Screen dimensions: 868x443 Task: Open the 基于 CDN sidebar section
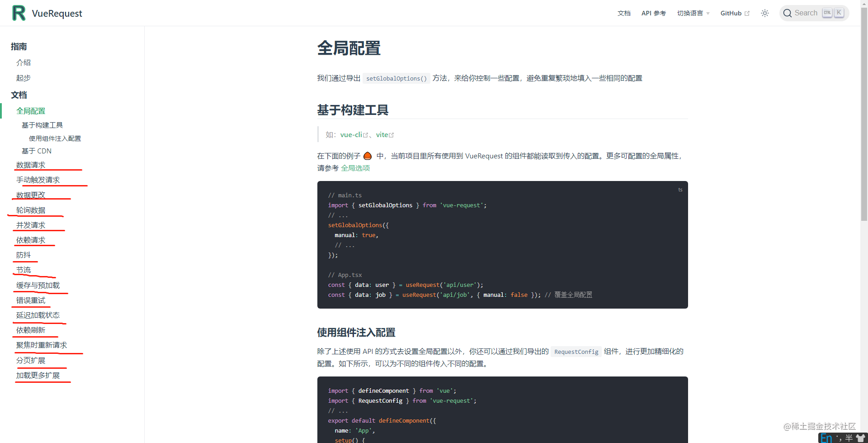pos(37,151)
